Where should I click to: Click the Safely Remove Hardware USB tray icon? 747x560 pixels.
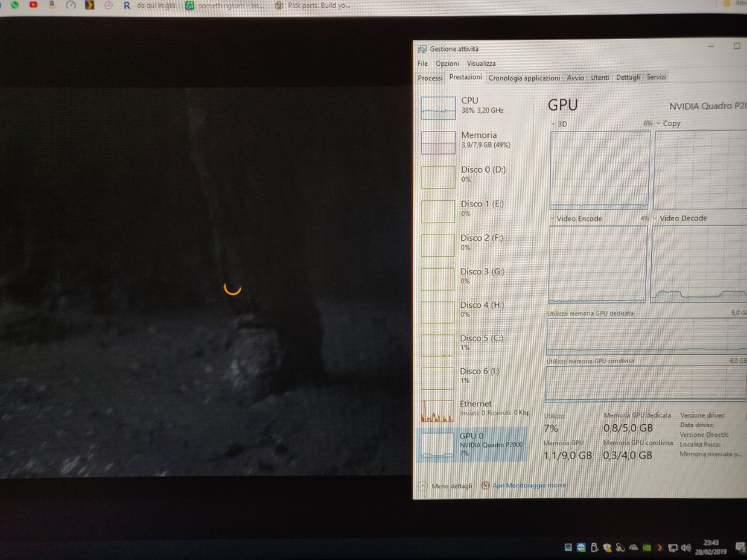pyautogui.click(x=594, y=547)
